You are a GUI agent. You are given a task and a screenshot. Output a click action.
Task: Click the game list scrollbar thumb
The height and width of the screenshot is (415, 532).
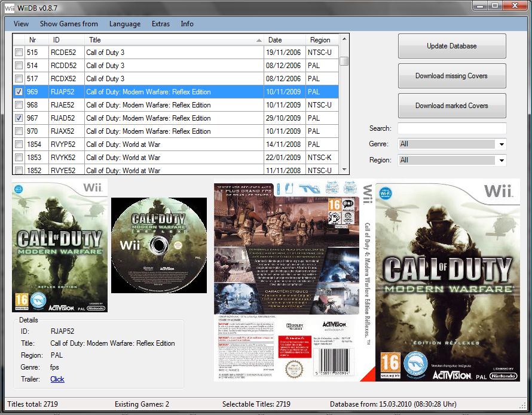tap(344, 61)
